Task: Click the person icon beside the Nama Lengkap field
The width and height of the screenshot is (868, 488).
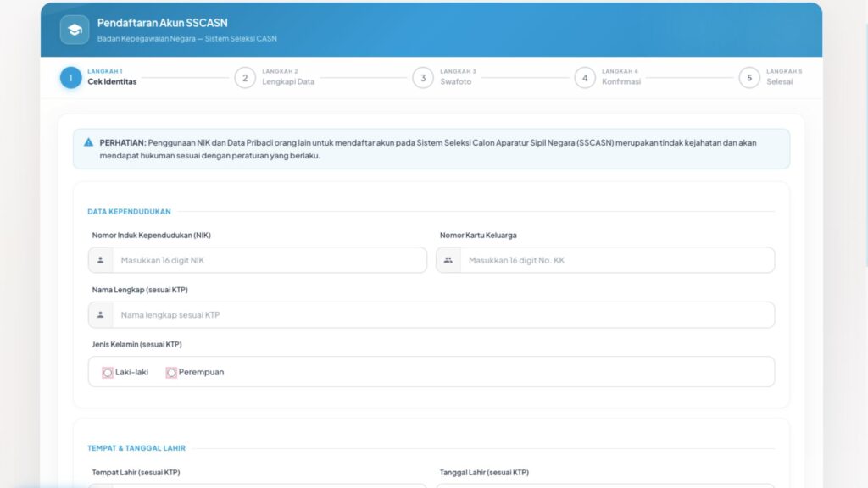Action: point(100,315)
